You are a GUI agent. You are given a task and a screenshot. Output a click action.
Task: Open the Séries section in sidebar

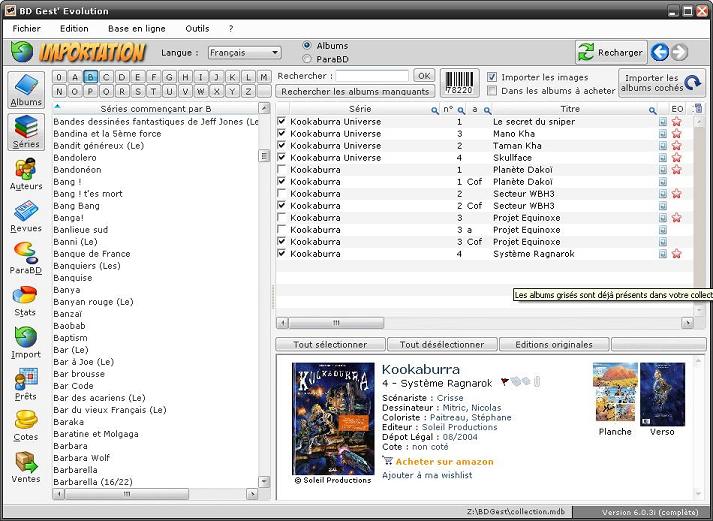(26, 132)
